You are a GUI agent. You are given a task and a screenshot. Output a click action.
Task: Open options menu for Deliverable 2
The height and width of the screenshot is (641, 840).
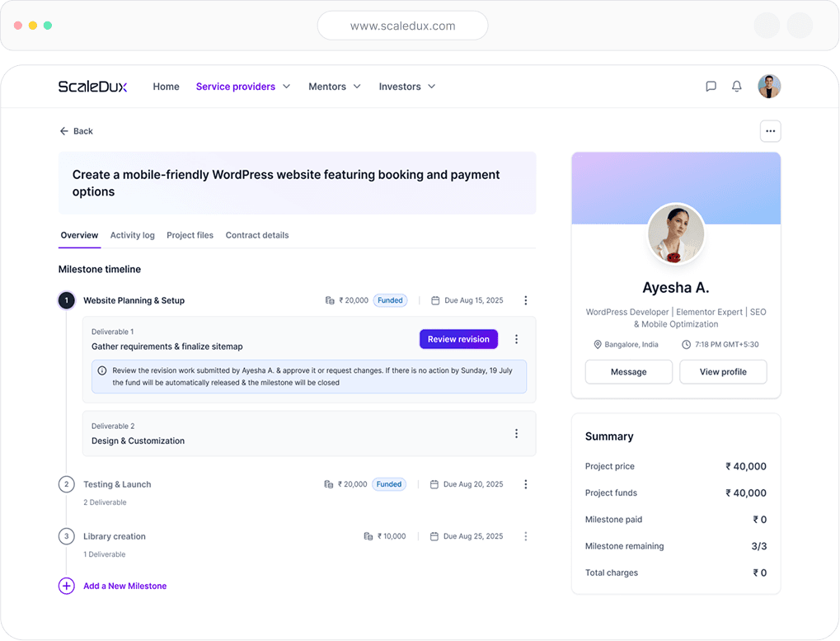tap(516, 433)
